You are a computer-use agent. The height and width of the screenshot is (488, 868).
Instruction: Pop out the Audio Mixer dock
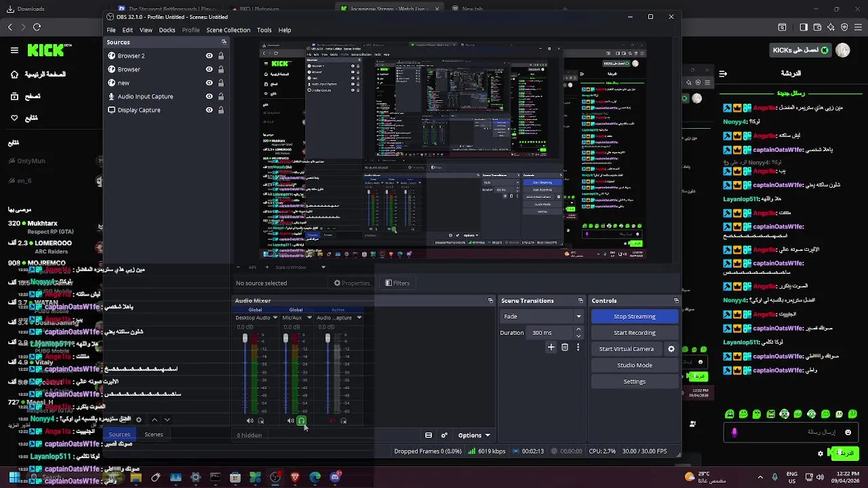click(490, 300)
